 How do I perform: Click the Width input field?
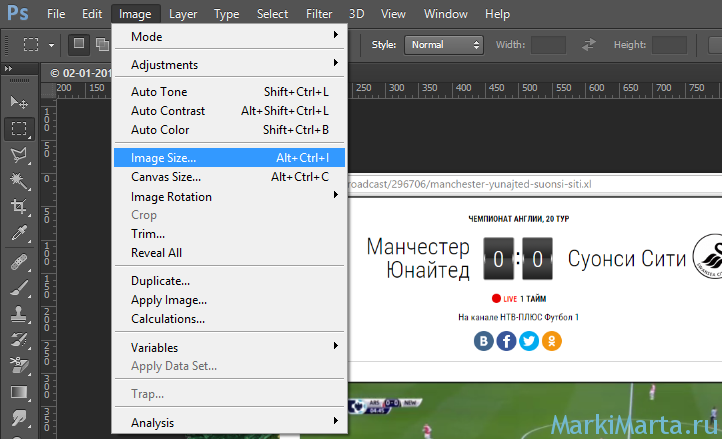point(548,45)
